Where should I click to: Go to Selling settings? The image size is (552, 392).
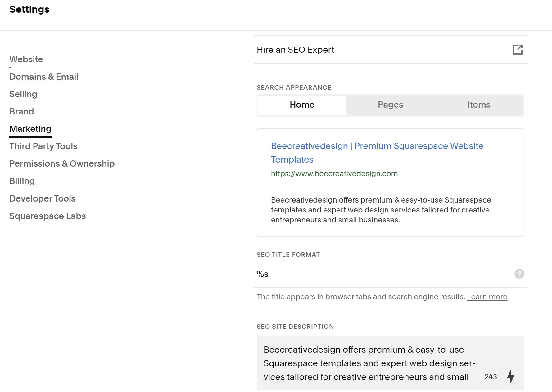23,94
